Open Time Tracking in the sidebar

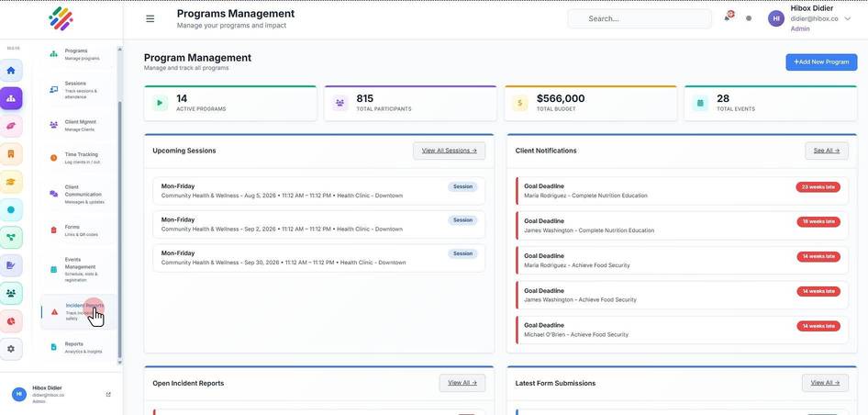point(79,158)
